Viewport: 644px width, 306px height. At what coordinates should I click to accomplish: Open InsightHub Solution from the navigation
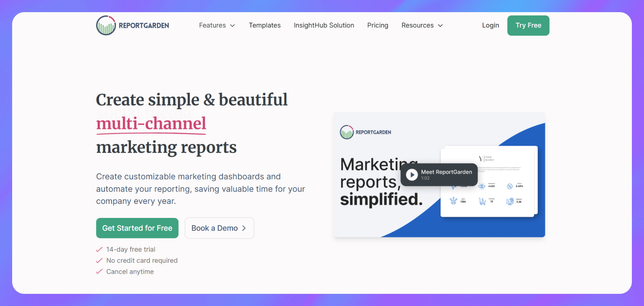coord(324,25)
